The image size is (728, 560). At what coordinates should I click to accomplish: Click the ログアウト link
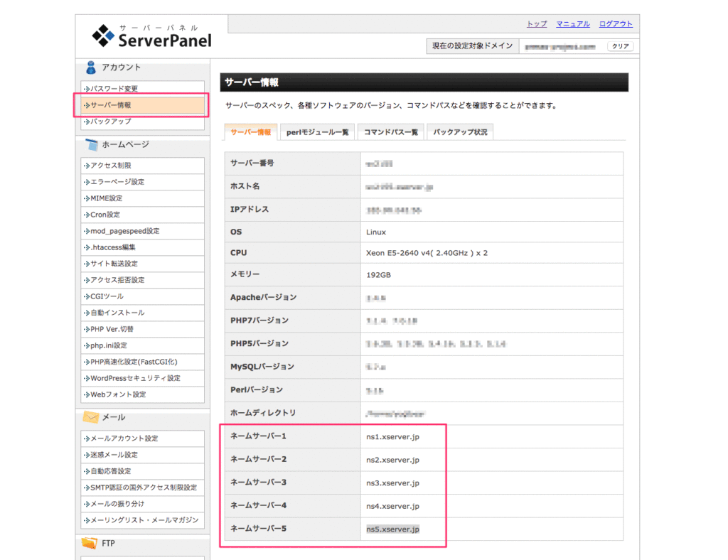(616, 23)
